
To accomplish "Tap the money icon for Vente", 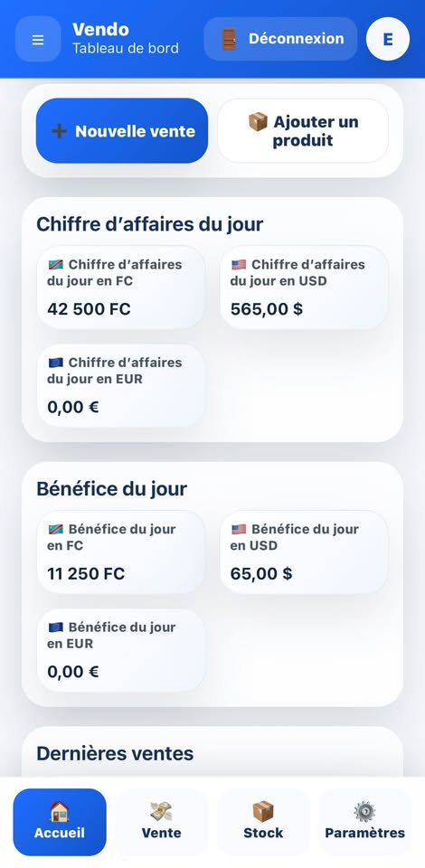I will [161, 811].
